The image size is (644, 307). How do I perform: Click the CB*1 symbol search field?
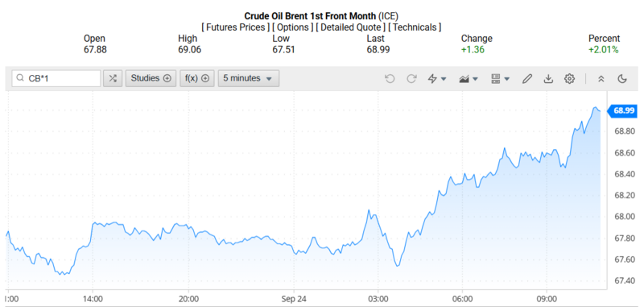[x=56, y=78]
